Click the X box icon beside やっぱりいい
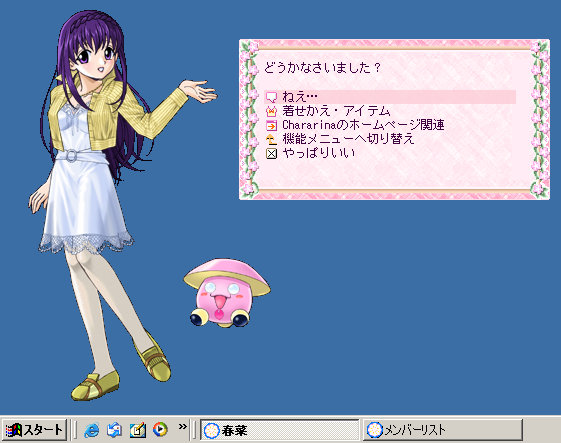 (272, 154)
